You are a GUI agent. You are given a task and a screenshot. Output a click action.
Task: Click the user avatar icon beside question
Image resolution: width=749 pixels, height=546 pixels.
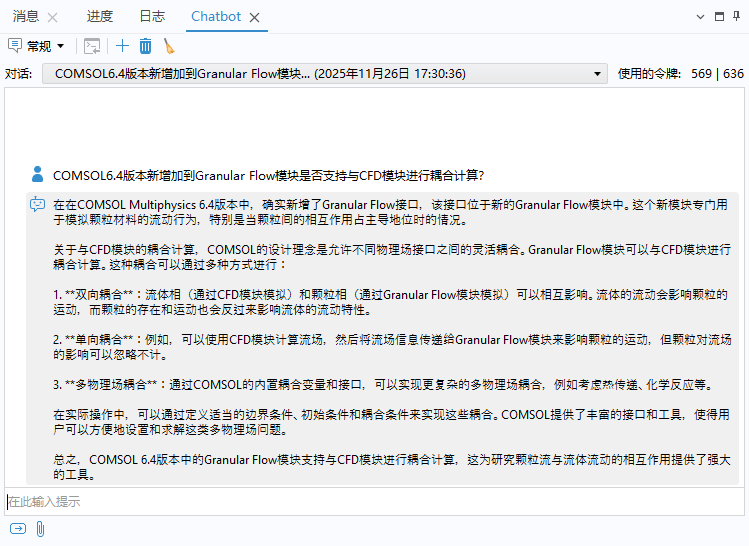click(37, 174)
